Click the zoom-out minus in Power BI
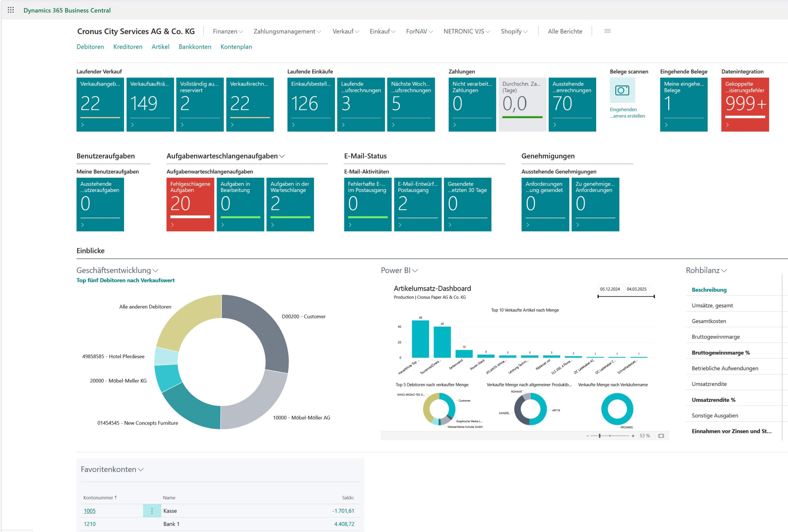This screenshot has height=532, width=788. 587,436
